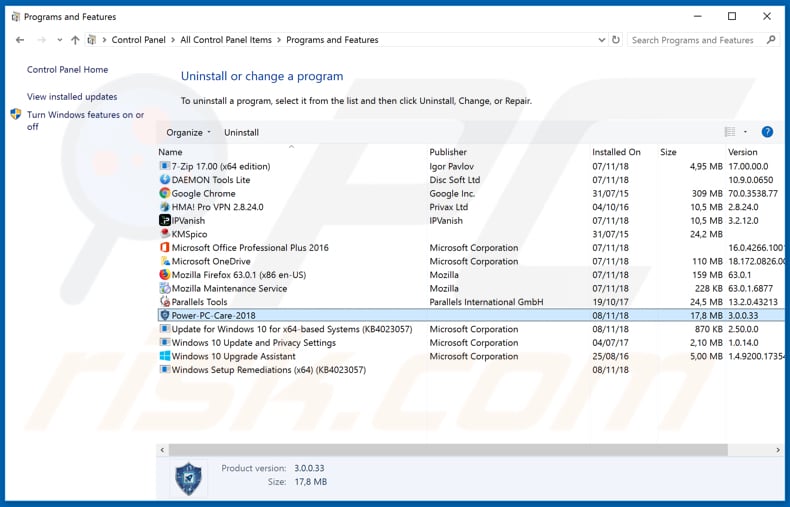790x507 pixels.
Task: Expand chevron after All Control Panel Items
Action: (x=279, y=40)
